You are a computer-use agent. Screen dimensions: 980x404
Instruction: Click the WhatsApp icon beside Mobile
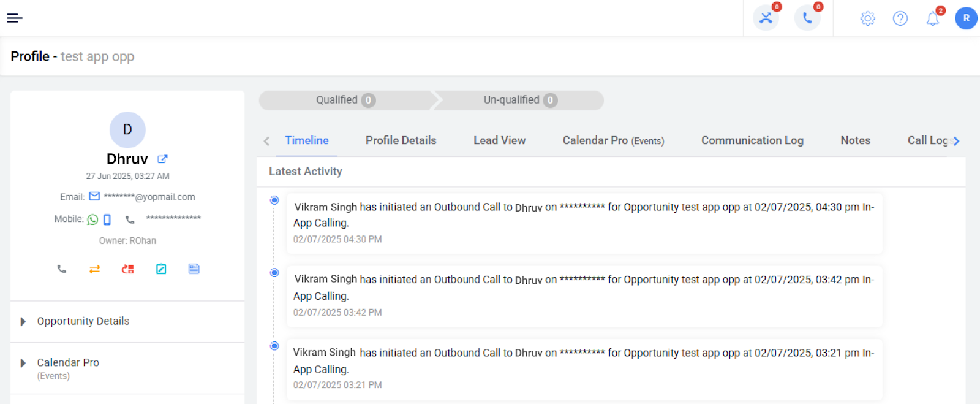pyautogui.click(x=92, y=219)
